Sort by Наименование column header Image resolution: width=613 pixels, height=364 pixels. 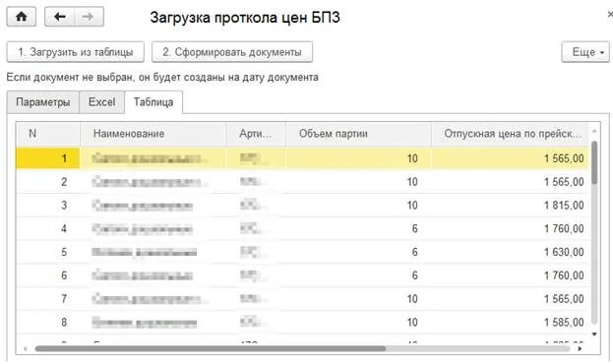pos(153,134)
